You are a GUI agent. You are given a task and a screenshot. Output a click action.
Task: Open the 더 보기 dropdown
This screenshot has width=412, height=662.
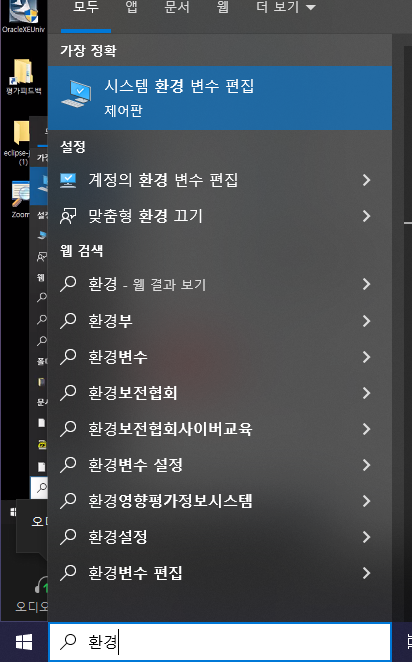point(286,7)
